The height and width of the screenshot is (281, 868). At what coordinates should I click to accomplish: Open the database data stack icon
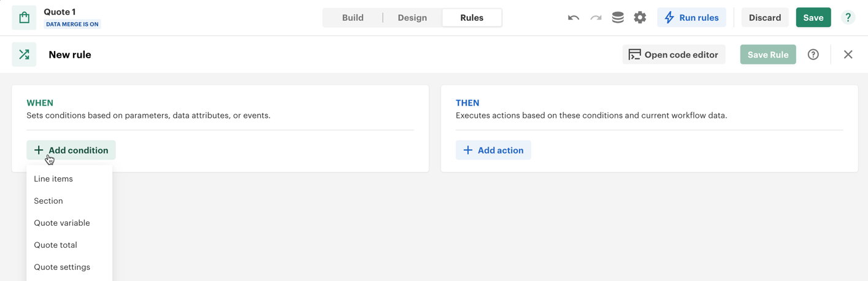(618, 18)
